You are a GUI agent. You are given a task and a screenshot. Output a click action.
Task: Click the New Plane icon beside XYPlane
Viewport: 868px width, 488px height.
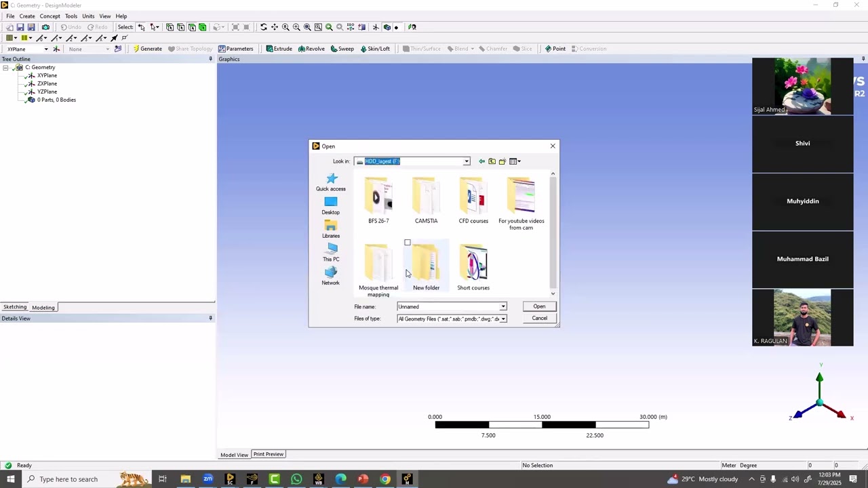[56, 49]
